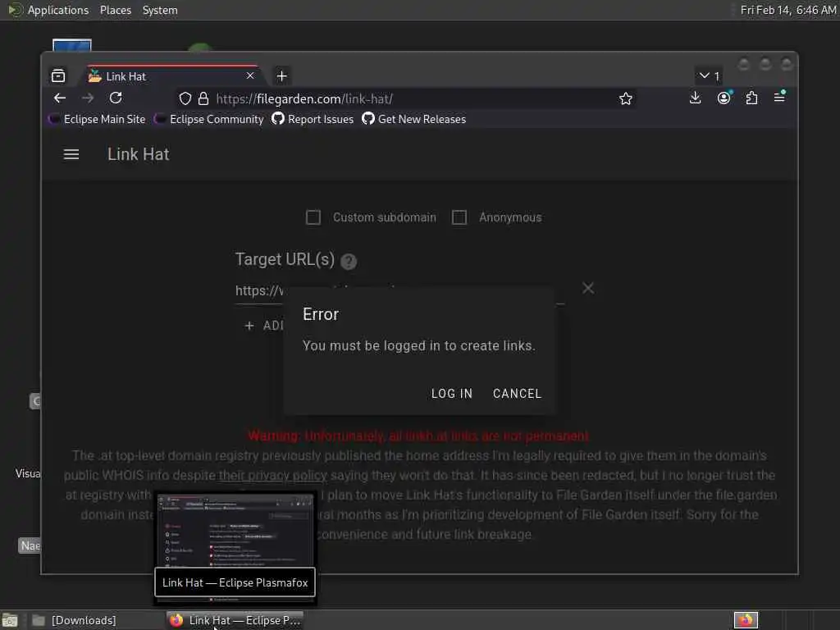Screen dimensions: 840x630
Task: Focus the Target URL input field
Action: click(399, 291)
